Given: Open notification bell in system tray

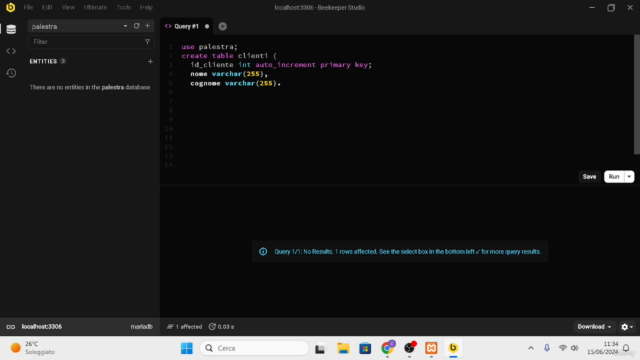Looking at the screenshot, I should (626, 348).
